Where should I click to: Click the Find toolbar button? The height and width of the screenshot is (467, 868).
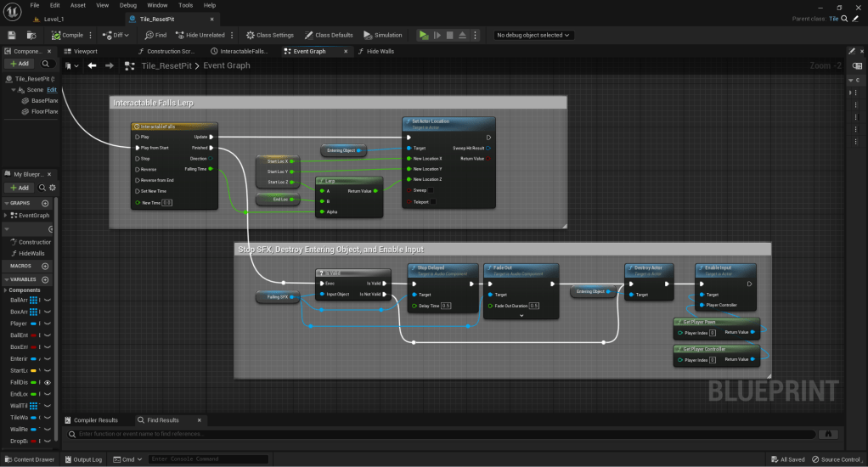155,35
